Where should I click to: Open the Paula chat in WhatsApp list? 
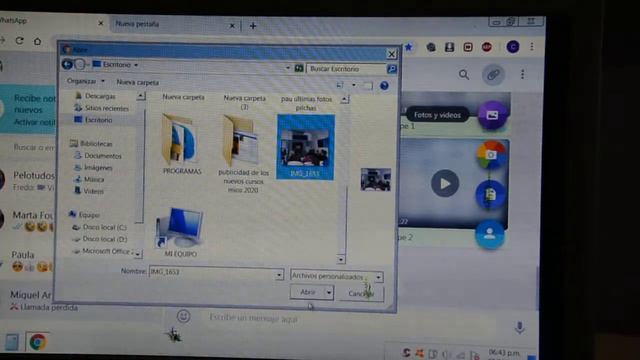27,261
